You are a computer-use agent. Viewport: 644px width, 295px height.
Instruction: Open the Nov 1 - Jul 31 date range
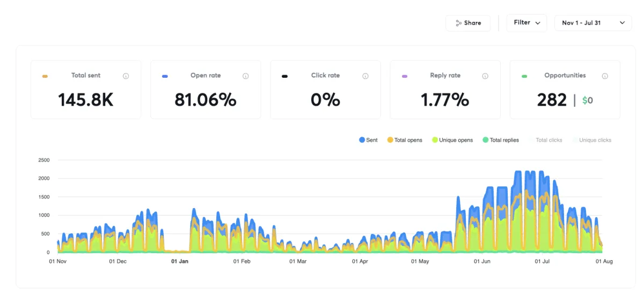tap(593, 23)
